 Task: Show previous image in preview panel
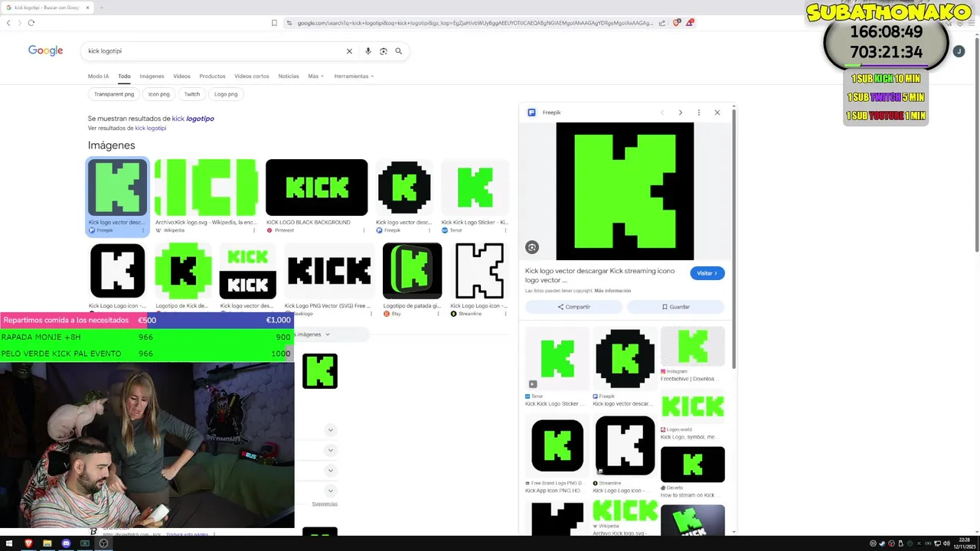pos(662,112)
